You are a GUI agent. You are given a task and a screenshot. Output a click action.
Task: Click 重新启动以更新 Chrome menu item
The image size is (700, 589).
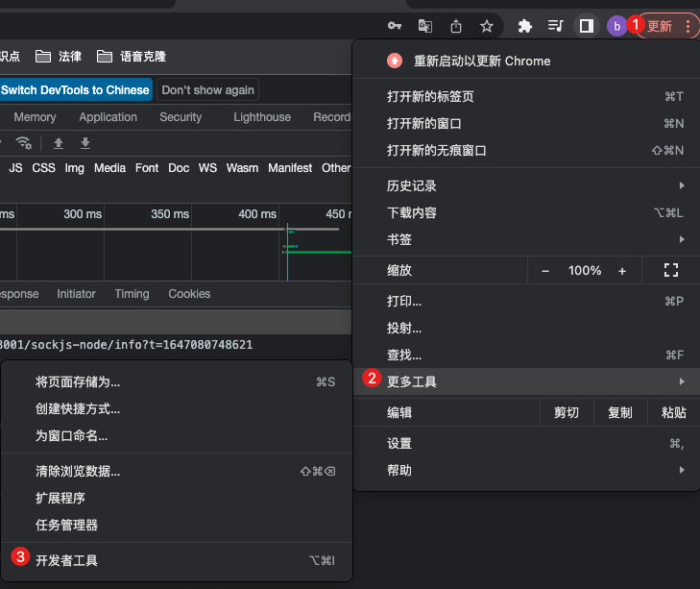coord(526,61)
